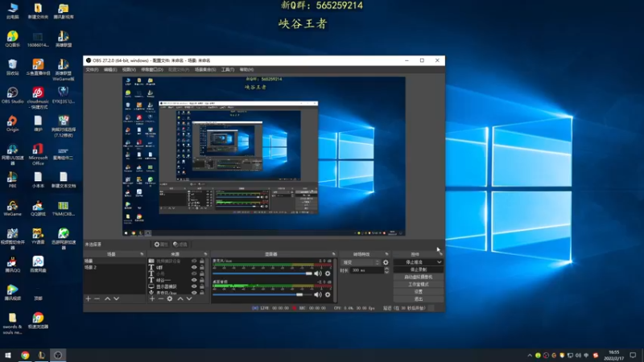Move scene up in Scenes panel

point(107,298)
